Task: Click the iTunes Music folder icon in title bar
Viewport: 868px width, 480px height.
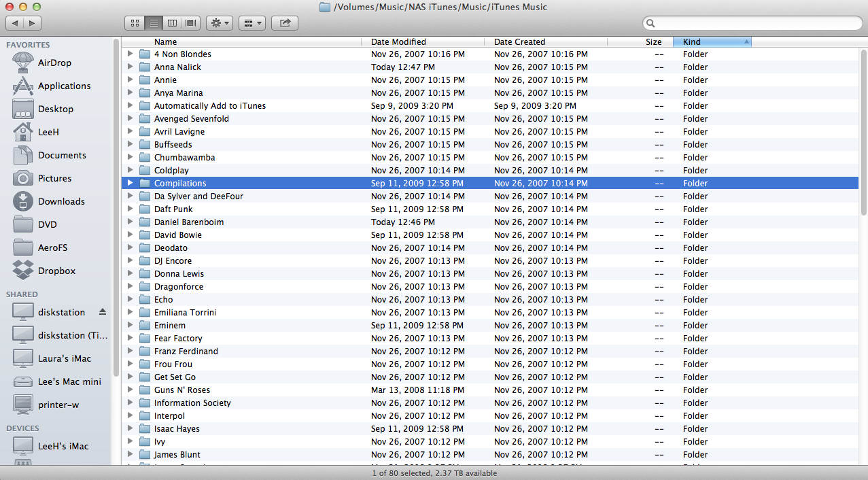Action: point(325,7)
